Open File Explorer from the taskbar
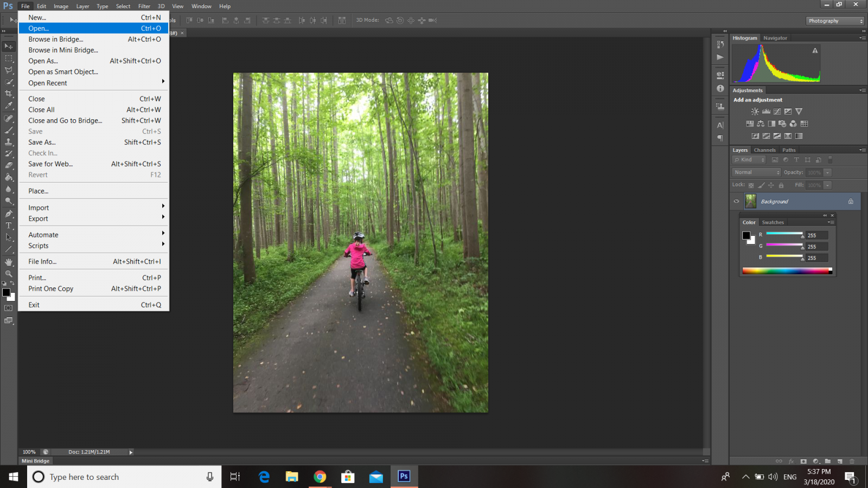The width and height of the screenshot is (868, 488). [x=292, y=477]
